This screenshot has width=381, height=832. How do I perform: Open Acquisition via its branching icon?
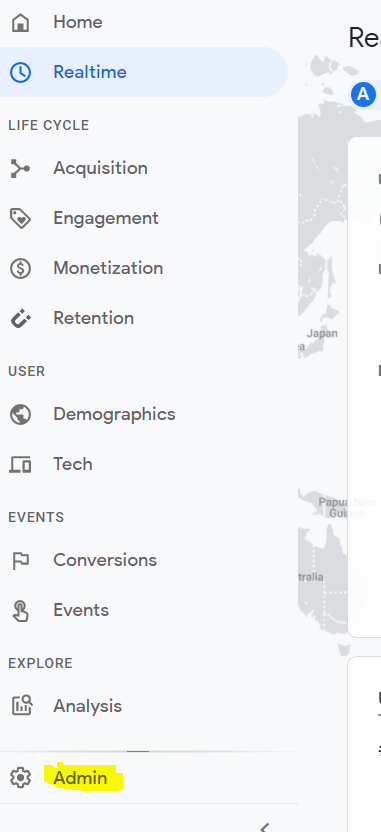[20, 169]
